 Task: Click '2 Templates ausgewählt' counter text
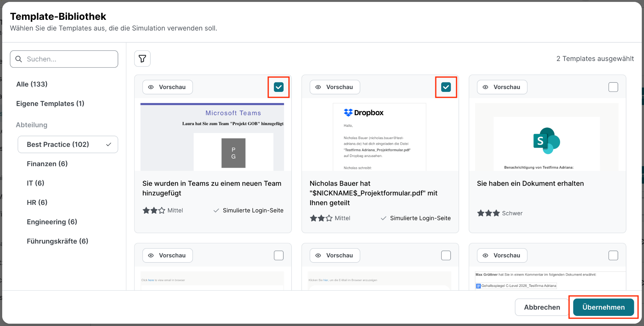pos(595,59)
